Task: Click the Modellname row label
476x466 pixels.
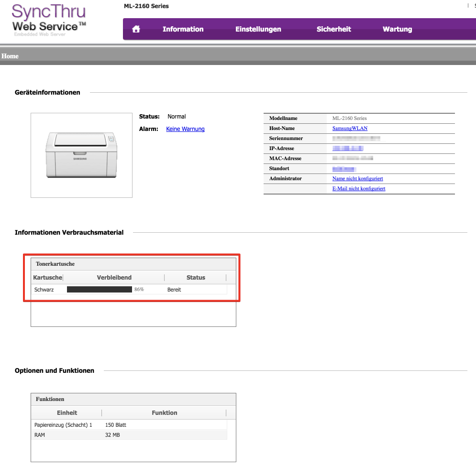Action: point(283,119)
